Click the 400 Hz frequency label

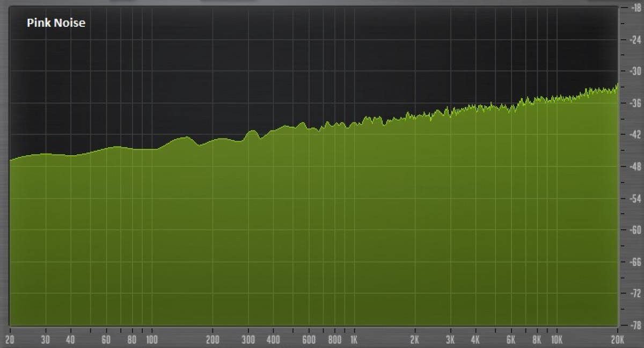pyautogui.click(x=273, y=339)
